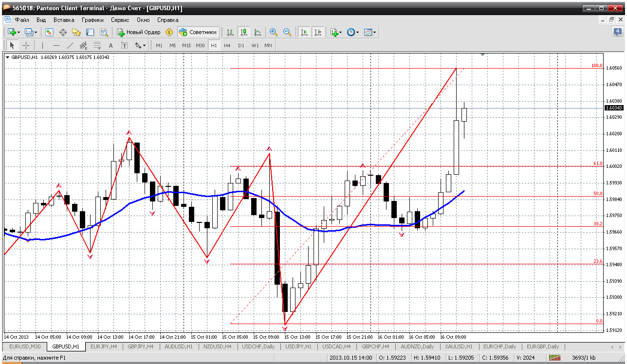Click the current price label 1.60343
Viewport: 627px width, 364px height.
pos(612,108)
